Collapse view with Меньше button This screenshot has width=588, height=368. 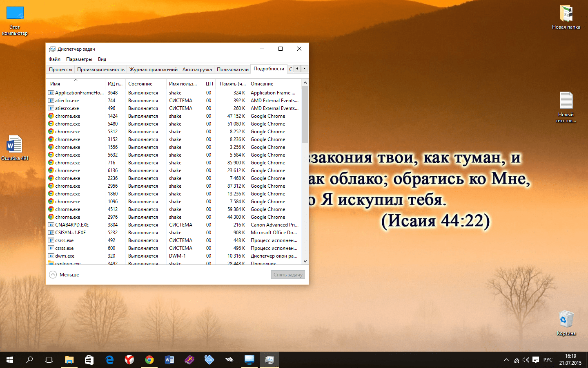(64, 275)
